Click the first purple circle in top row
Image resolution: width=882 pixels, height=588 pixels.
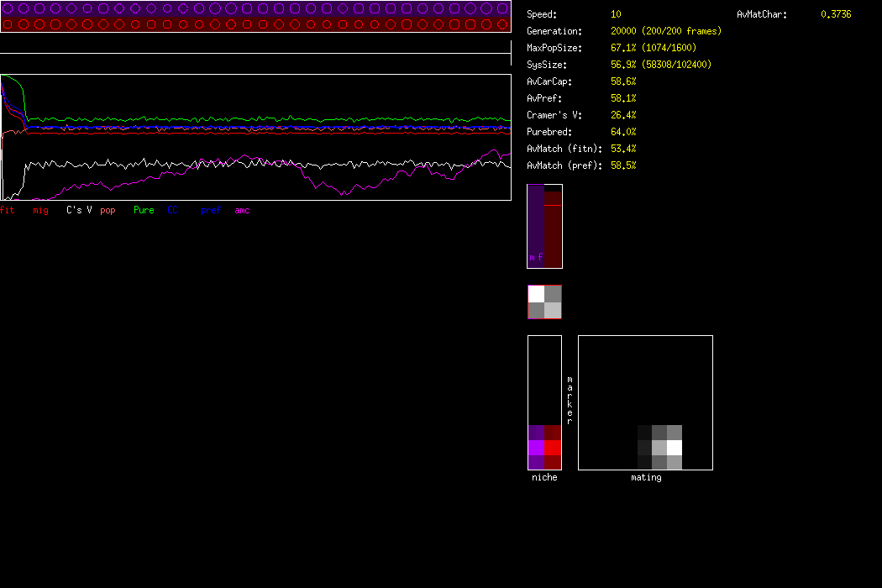coord(8,8)
